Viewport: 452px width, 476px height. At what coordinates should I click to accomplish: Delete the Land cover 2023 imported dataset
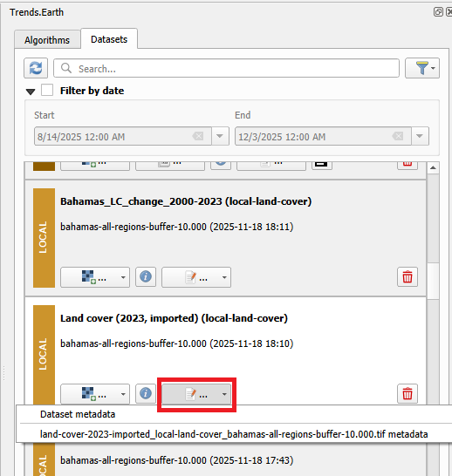click(407, 394)
